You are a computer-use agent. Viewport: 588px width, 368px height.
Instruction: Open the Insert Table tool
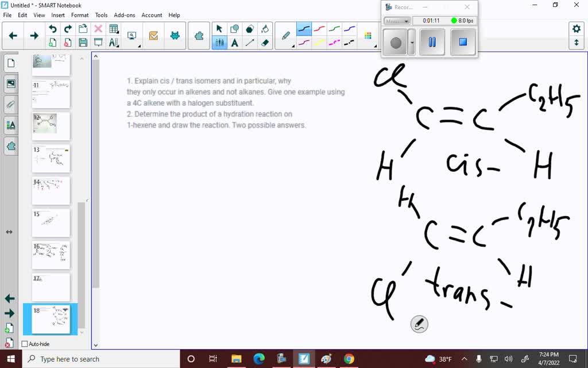click(x=113, y=28)
